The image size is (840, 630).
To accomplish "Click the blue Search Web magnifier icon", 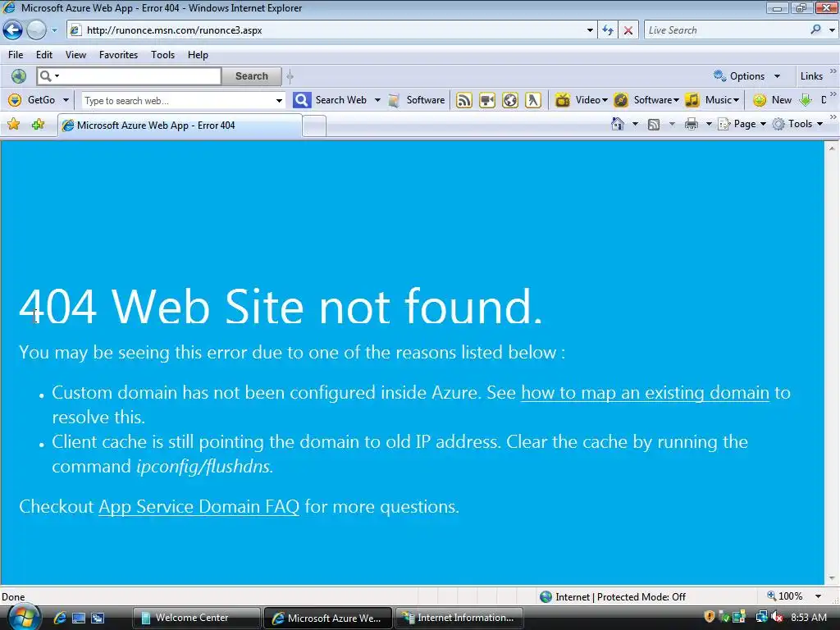I will click(302, 100).
